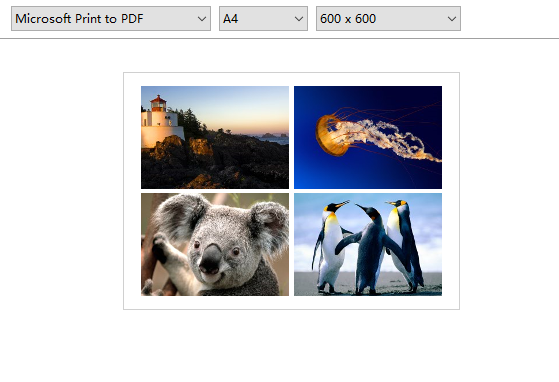Open the 600 x 600 quality dropdown
The image size is (559, 382).
[x=388, y=19]
